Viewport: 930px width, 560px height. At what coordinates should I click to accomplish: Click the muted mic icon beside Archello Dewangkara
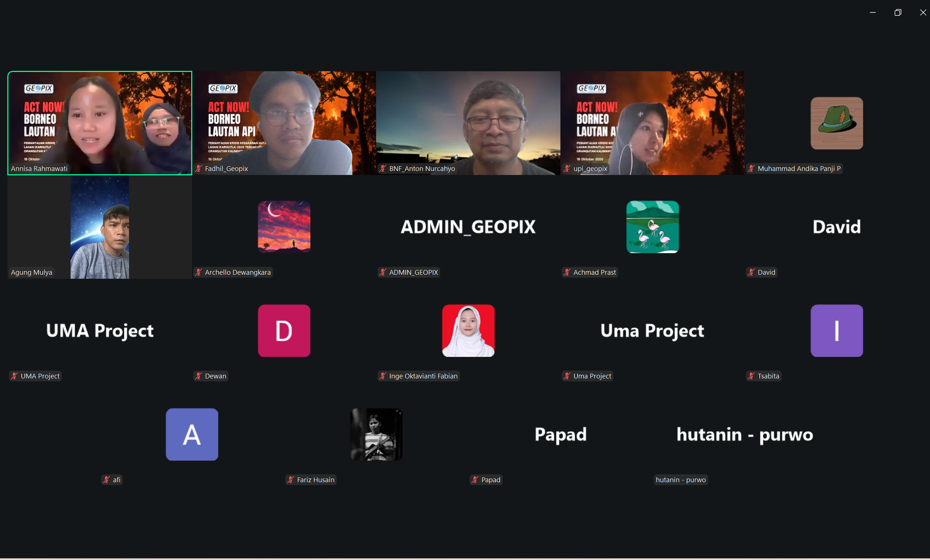tap(199, 272)
